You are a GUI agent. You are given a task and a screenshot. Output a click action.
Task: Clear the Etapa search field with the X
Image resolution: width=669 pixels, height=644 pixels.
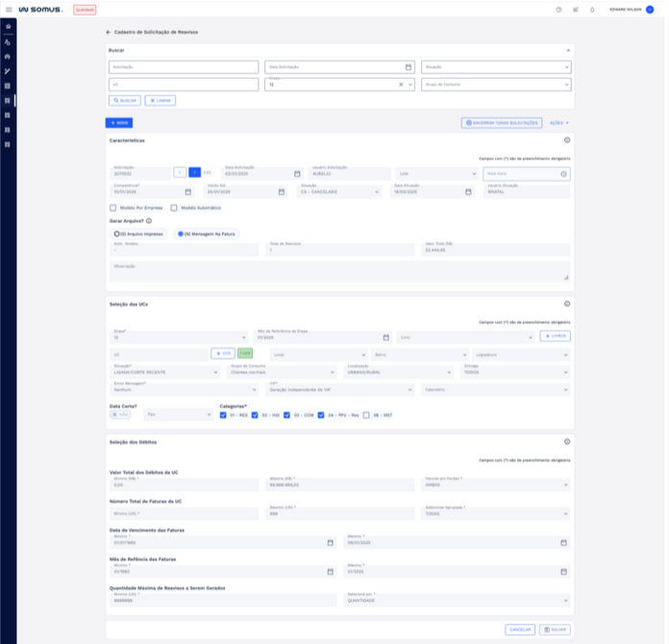coord(401,85)
